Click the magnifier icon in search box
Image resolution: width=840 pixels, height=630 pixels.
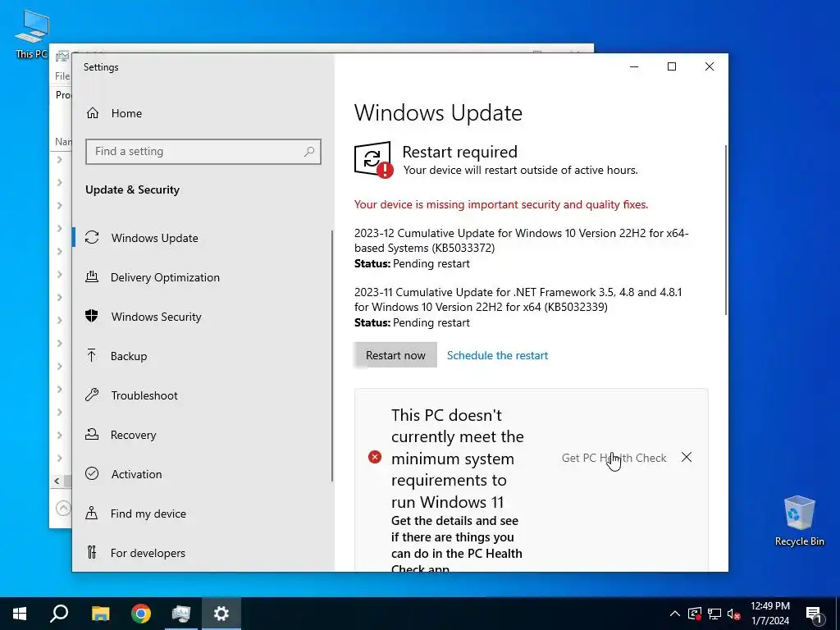pyautogui.click(x=309, y=152)
